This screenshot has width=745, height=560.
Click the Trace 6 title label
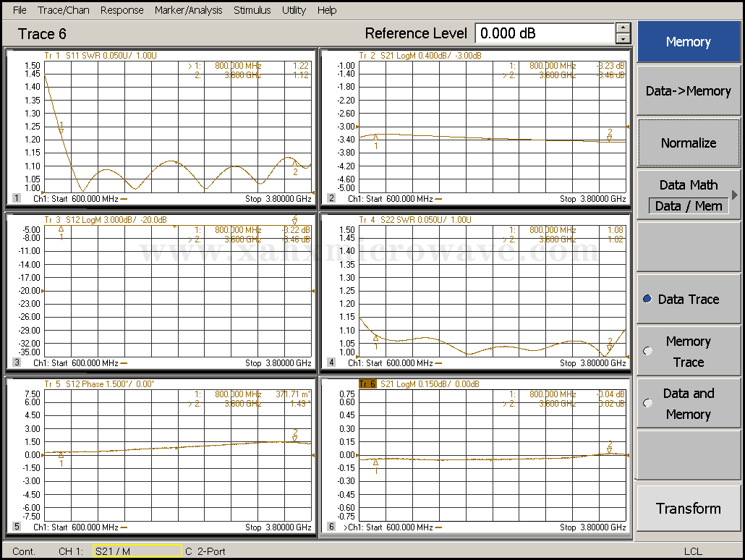point(42,34)
